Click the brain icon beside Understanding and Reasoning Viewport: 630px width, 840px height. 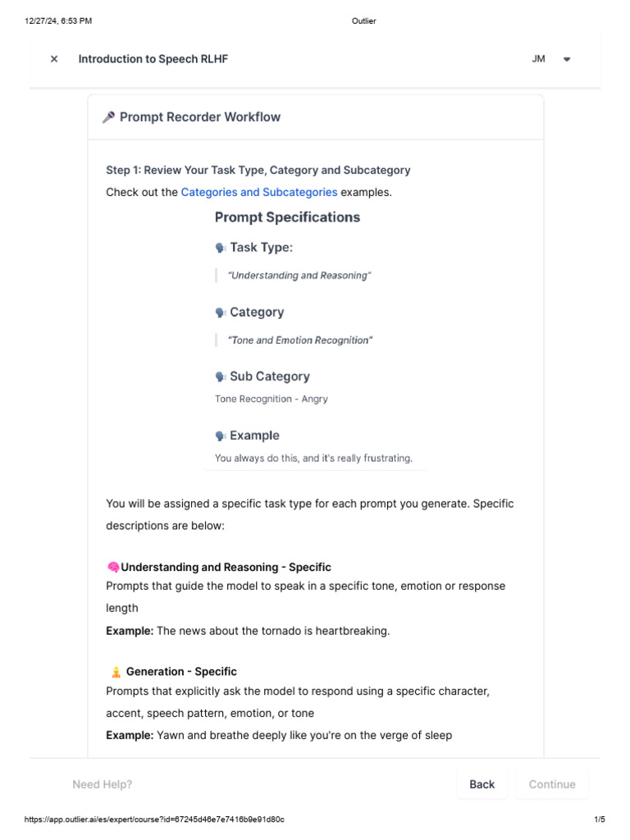(113, 567)
